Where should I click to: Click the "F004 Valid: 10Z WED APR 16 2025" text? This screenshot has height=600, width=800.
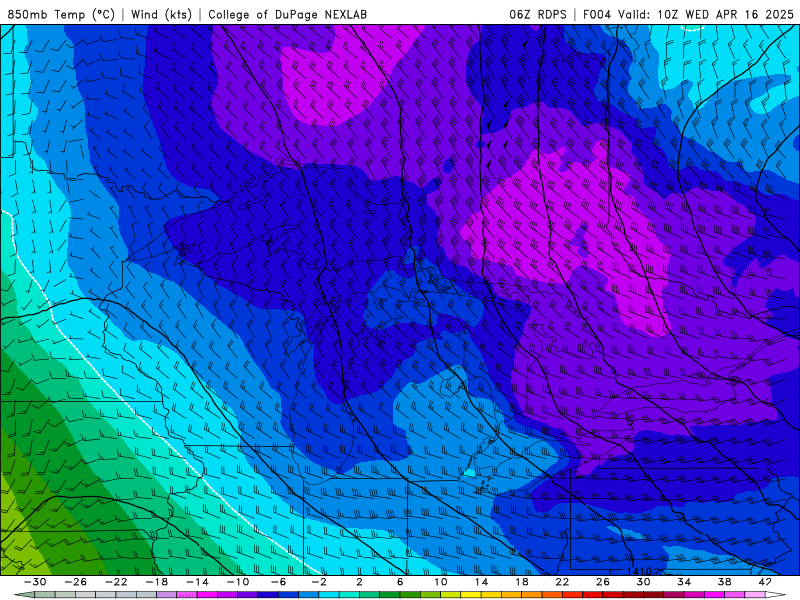click(688, 14)
